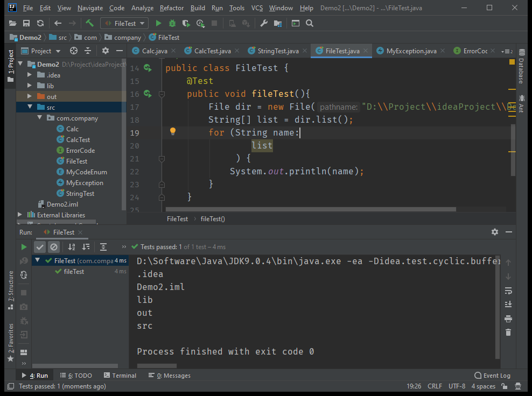Toggle read-only lock icon in status bar
The width and height of the screenshot is (532, 396).
click(x=505, y=386)
